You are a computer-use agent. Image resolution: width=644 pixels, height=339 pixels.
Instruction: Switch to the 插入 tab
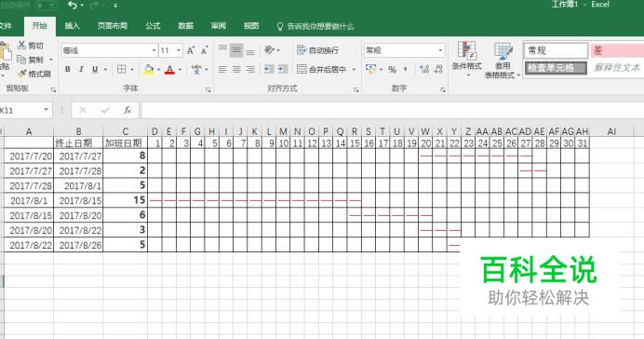72,26
